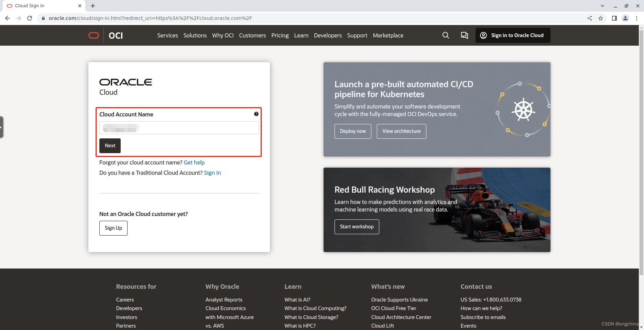Open the Careers footer link

(x=125, y=300)
